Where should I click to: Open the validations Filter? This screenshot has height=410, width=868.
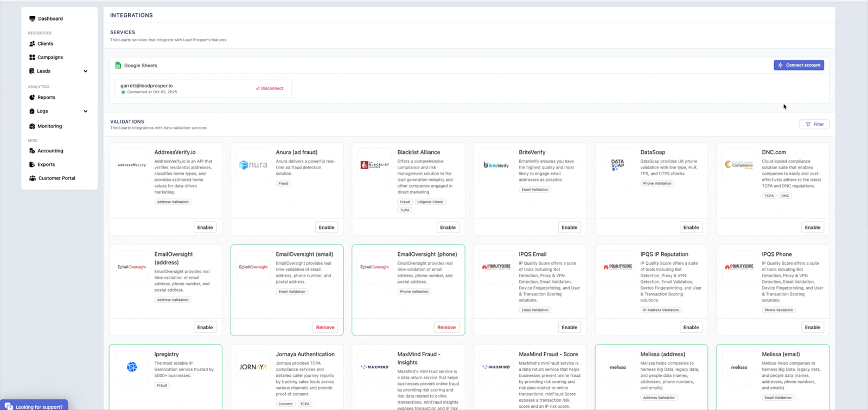tap(814, 124)
